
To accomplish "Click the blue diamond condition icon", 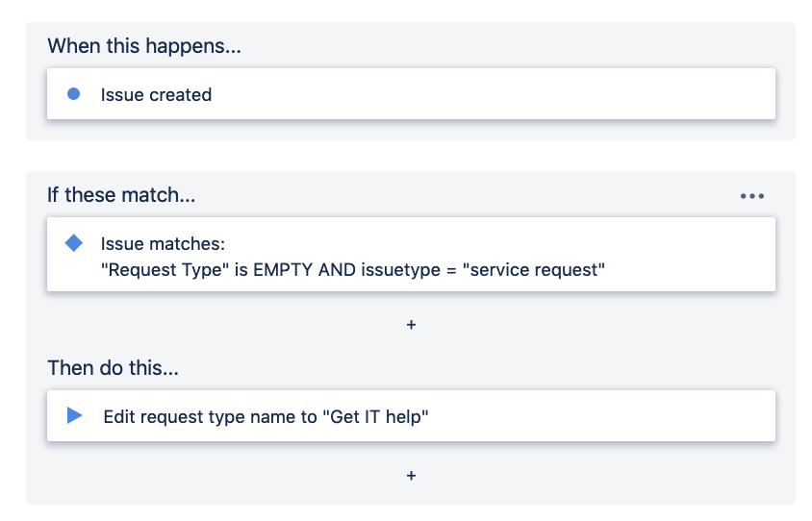I will click(x=74, y=244).
